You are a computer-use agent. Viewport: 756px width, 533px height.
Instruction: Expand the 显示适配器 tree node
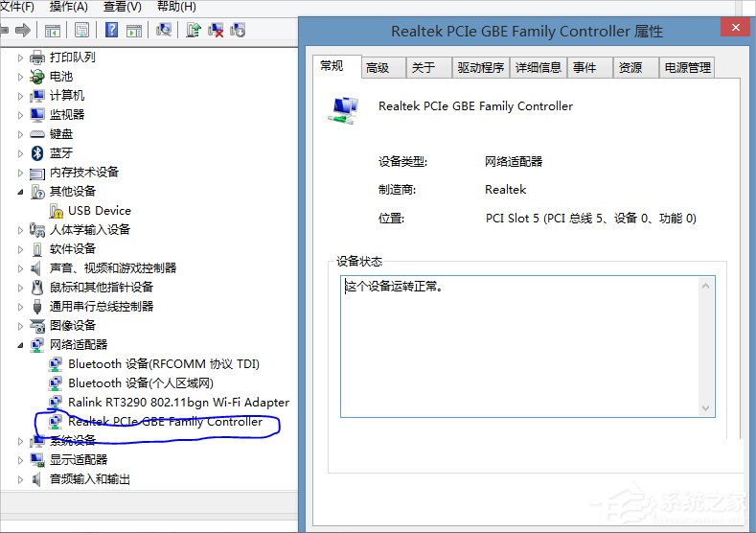pos(21,460)
